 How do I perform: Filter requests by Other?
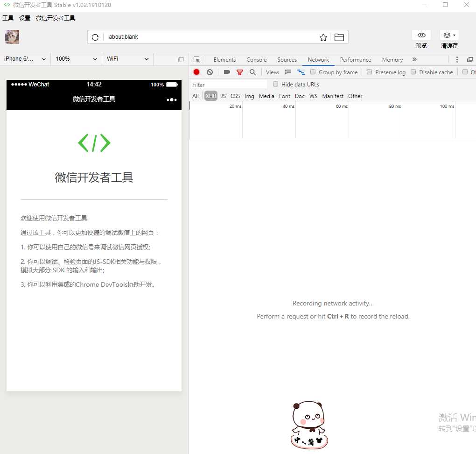click(355, 96)
